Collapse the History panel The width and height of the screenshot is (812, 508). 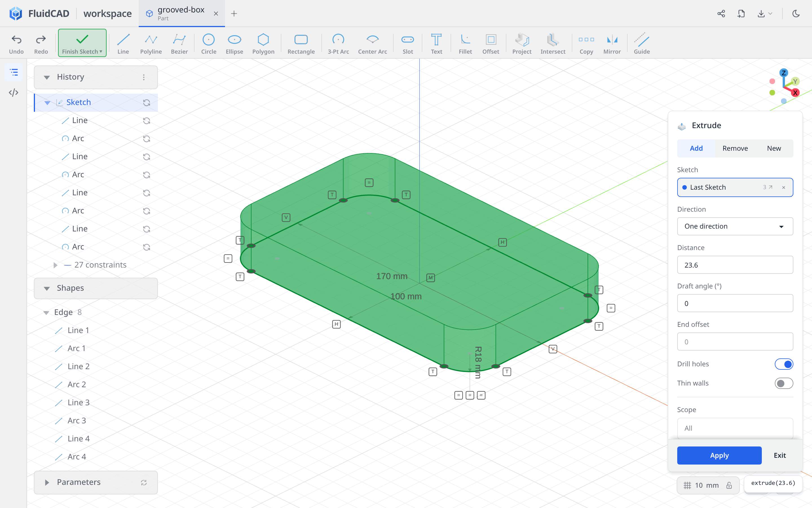tap(47, 77)
